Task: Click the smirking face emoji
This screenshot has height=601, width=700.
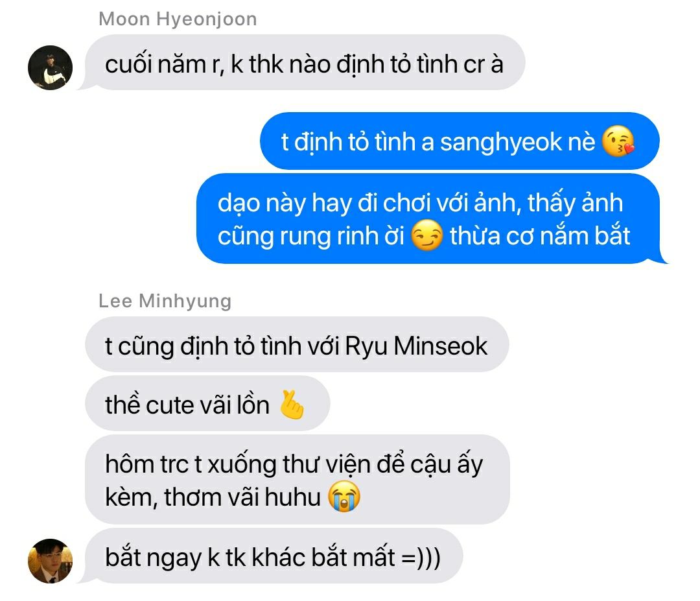Action: (426, 235)
